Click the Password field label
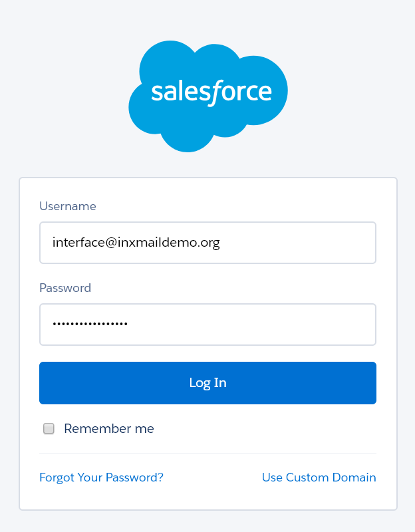The width and height of the screenshot is (415, 532). [x=65, y=288]
